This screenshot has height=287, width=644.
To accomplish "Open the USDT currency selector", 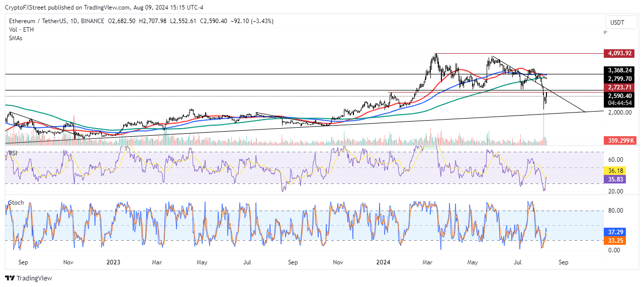I will 617,22.
